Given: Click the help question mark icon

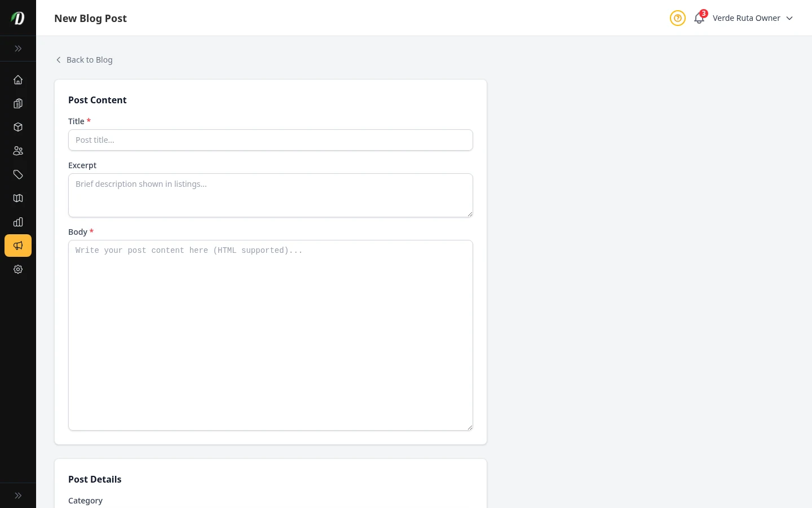Looking at the screenshot, I should tap(678, 18).
